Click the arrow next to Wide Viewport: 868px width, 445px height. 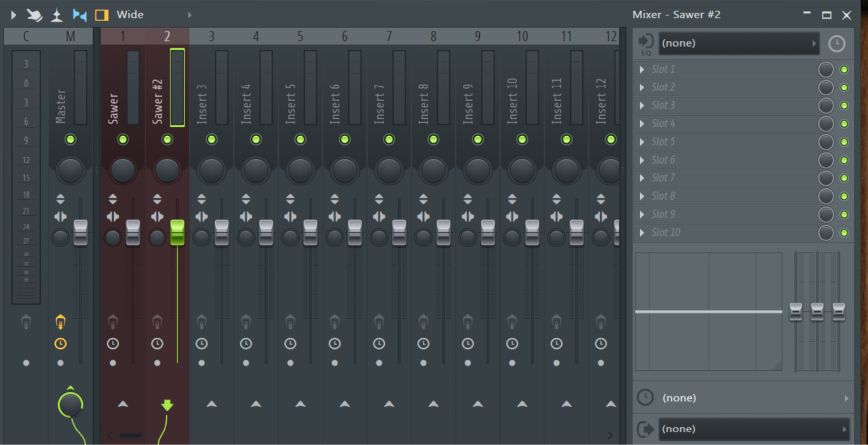tap(189, 15)
